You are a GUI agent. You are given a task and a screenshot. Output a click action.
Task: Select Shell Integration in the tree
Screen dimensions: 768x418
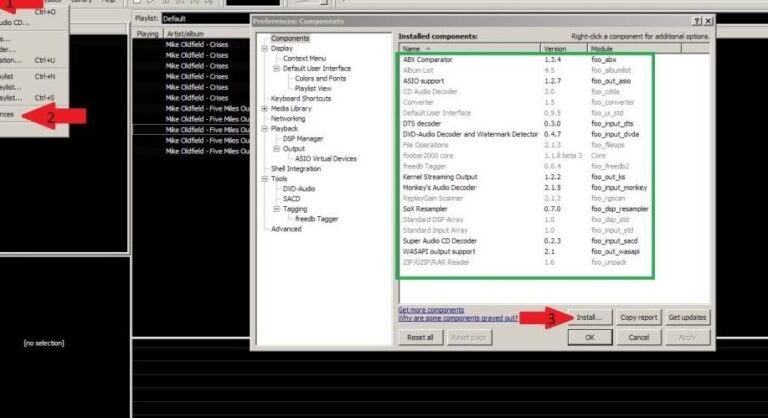pos(296,169)
